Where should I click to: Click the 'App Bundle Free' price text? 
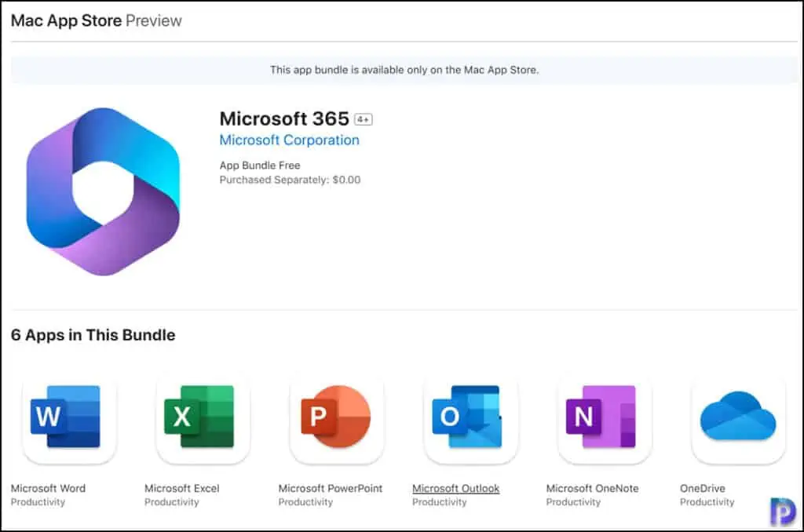click(x=260, y=166)
